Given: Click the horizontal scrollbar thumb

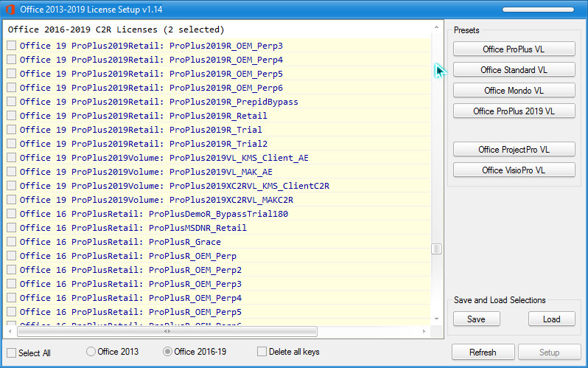Looking at the screenshot, I should [167, 331].
